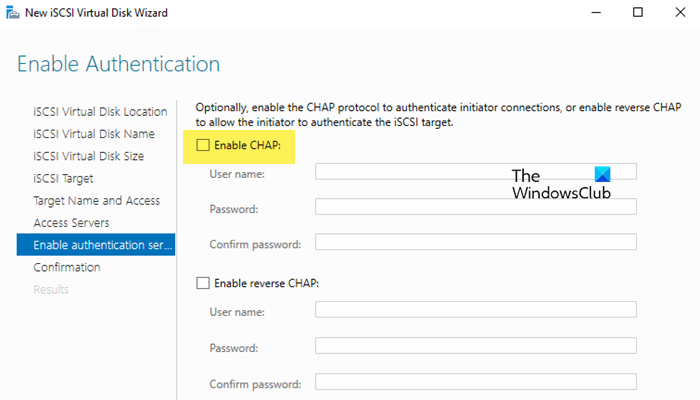The image size is (700, 400).
Task: Click reverse CHAP Confirm password field
Action: click(475, 381)
